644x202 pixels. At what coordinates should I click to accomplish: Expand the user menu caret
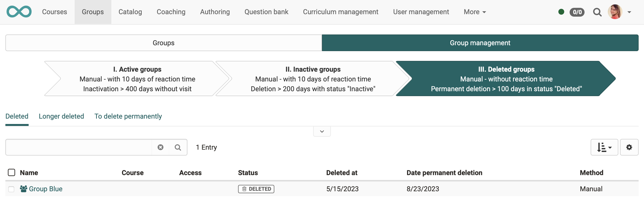[x=629, y=12]
